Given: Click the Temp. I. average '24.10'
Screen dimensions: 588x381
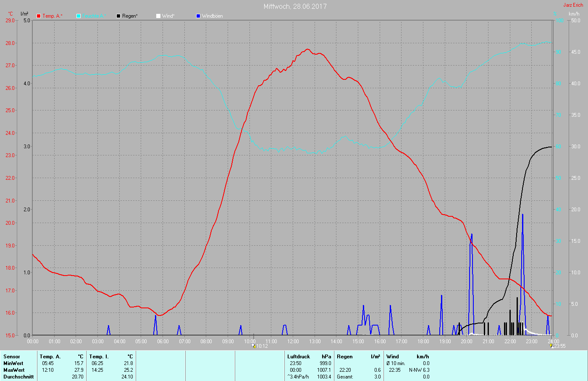Looking at the screenshot, I should 127,377.
